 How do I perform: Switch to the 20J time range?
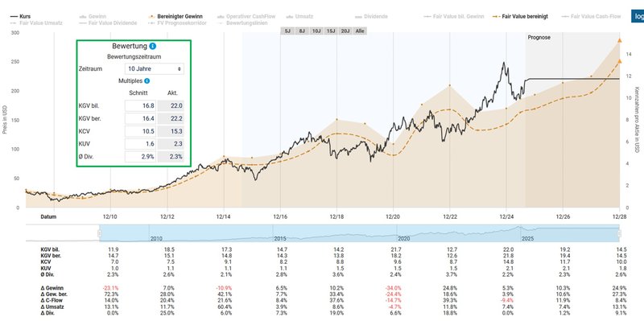(x=345, y=31)
